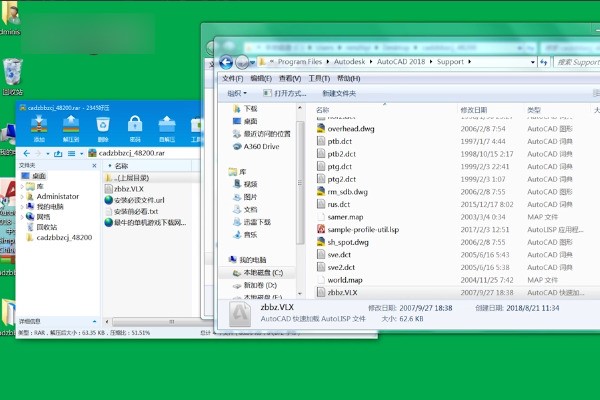Click refresh icon beside address bar
Screen dimensions: 600x400
(x=544, y=62)
